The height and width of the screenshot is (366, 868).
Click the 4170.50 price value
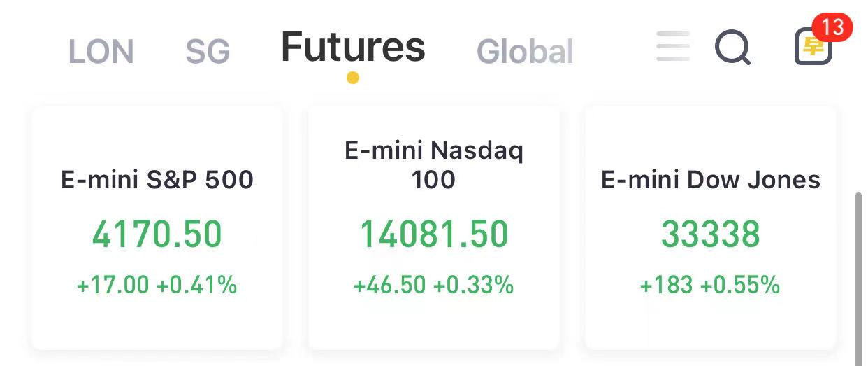pos(157,234)
